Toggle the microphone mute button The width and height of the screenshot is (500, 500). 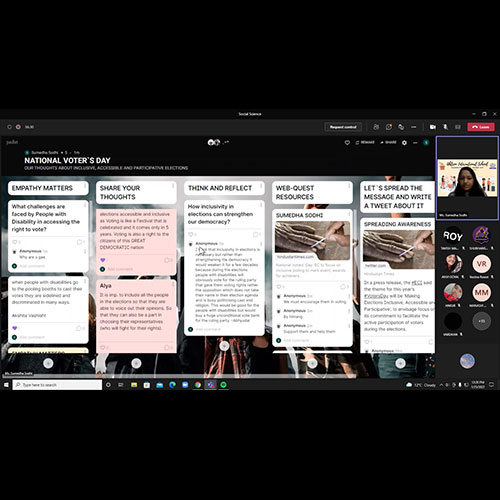click(445, 127)
